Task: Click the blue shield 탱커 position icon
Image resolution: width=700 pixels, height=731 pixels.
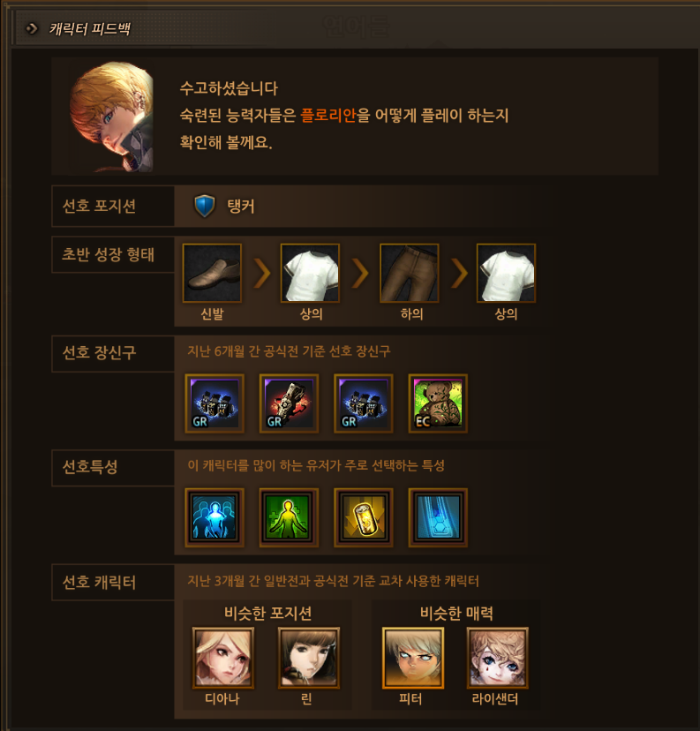Action: point(204,206)
